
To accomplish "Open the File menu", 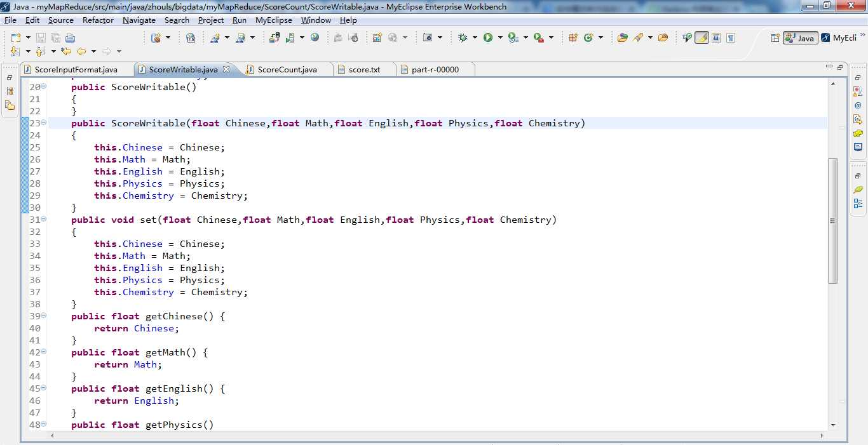I will coord(10,20).
